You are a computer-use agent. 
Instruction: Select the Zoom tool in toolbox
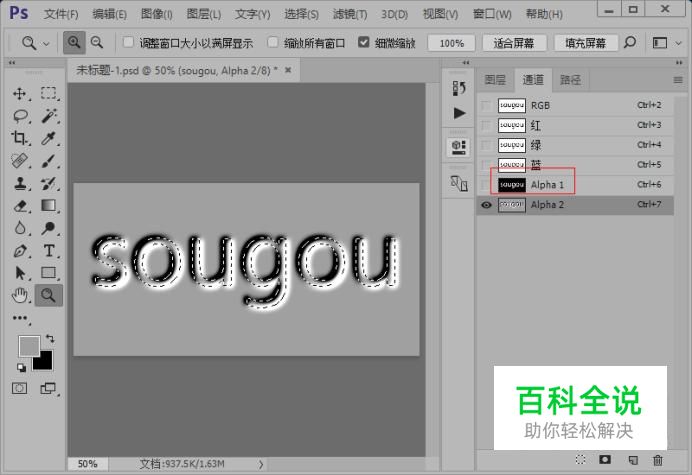click(x=49, y=295)
